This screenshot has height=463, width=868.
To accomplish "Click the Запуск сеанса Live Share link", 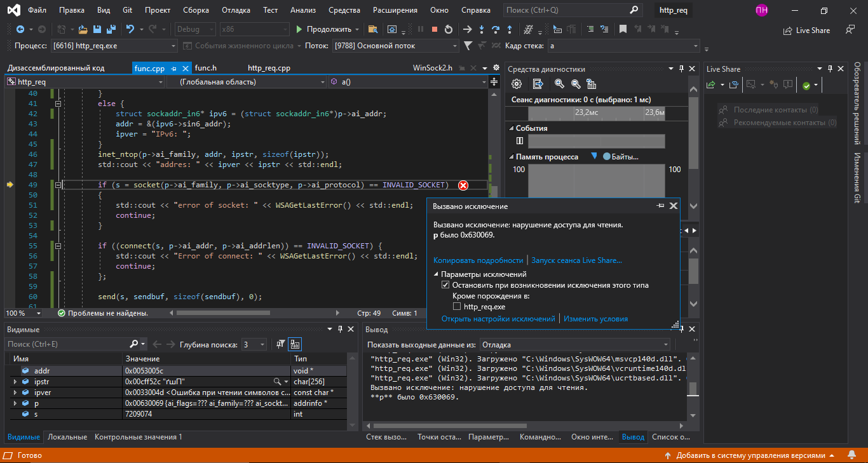I will (576, 260).
